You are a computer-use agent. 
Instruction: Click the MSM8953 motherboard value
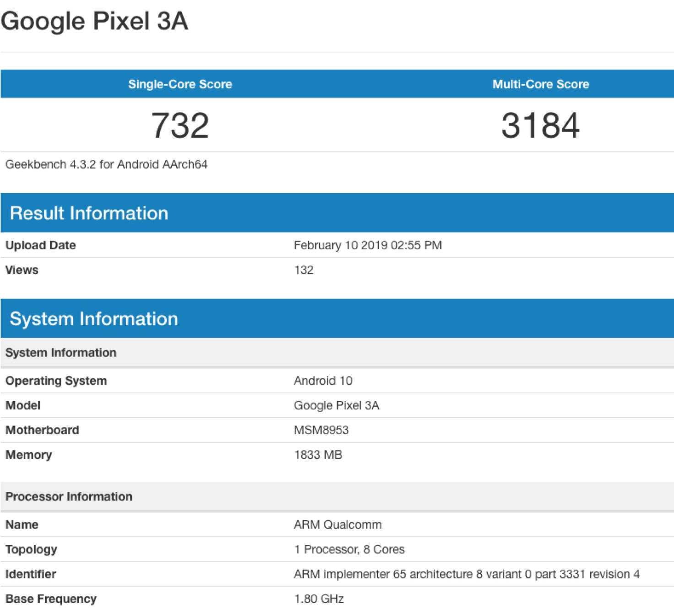[321, 431]
